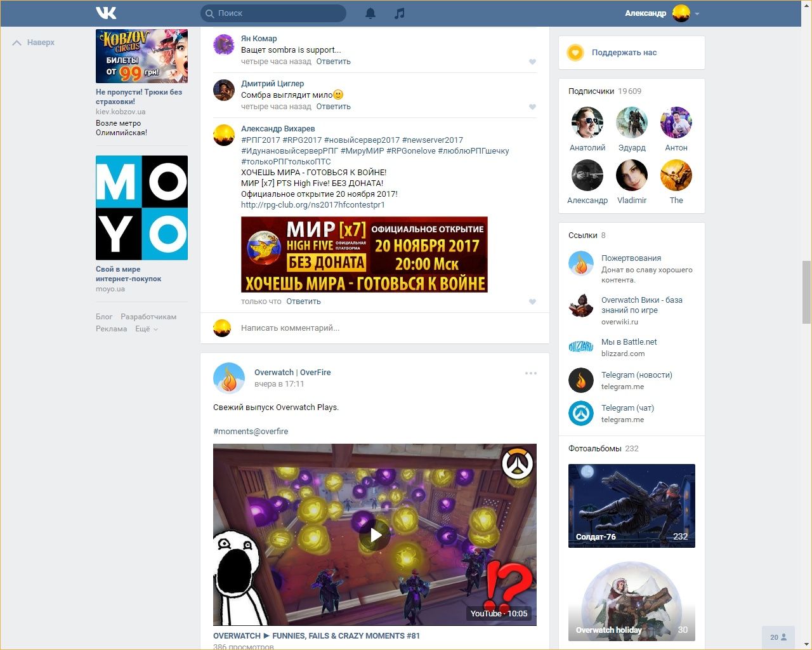
Task: Open the Overwatch holiday photo album
Action: point(632,600)
